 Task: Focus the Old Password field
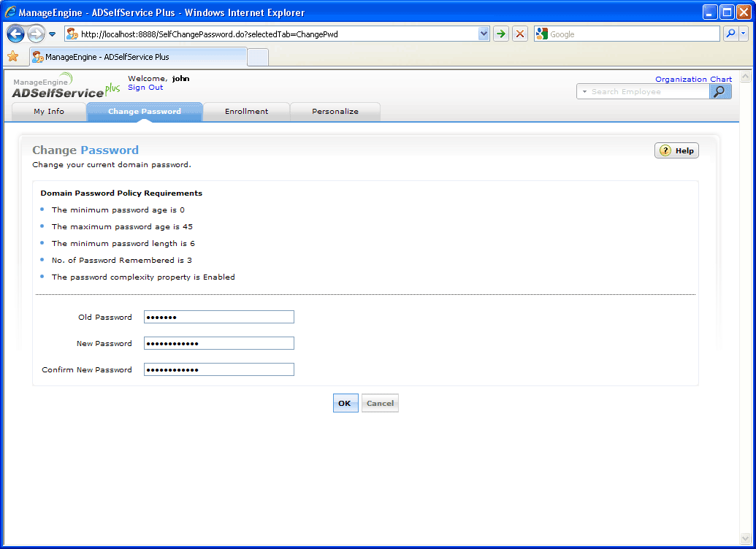tap(219, 317)
